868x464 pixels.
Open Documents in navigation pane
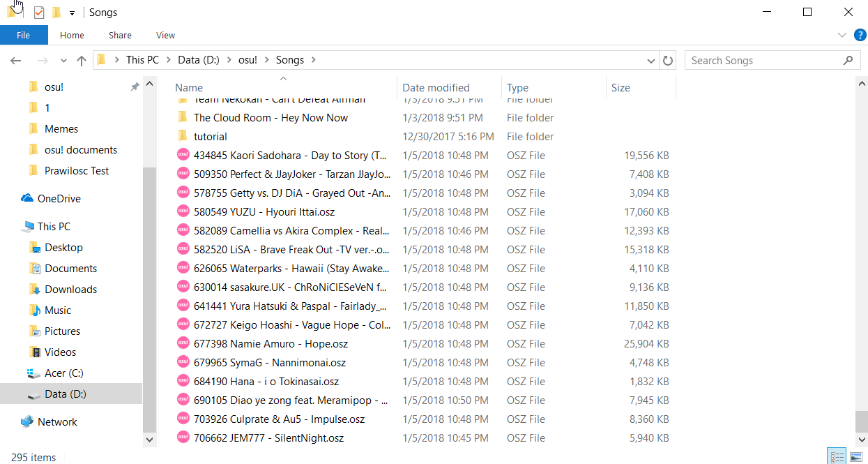point(70,269)
